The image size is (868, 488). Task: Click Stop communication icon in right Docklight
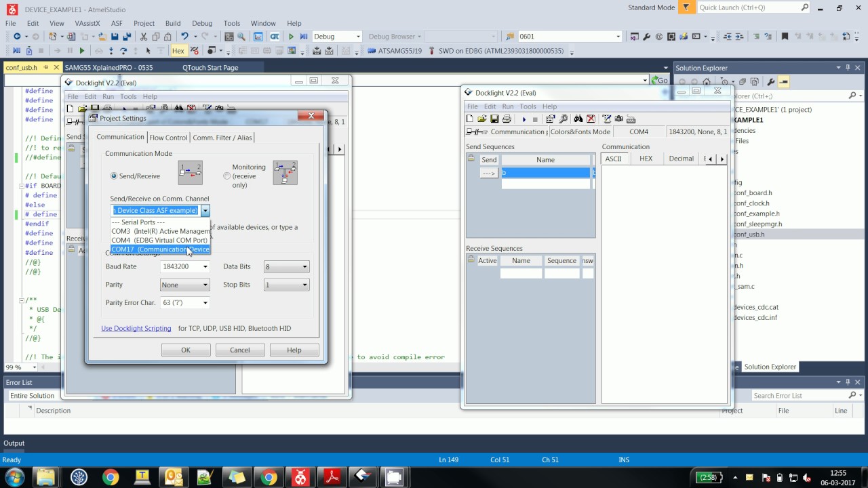[535, 119]
